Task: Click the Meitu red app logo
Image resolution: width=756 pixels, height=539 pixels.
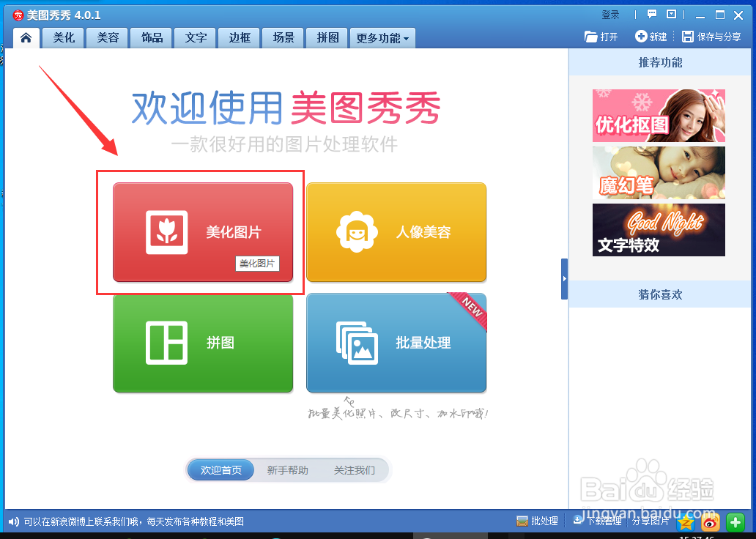Action: click(x=18, y=15)
